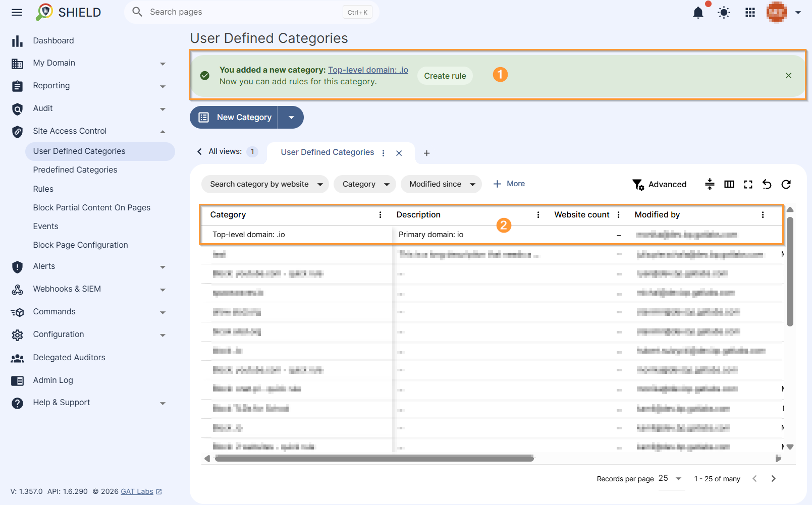The height and width of the screenshot is (505, 812).
Task: Open Admin Log
Action: [x=53, y=380]
